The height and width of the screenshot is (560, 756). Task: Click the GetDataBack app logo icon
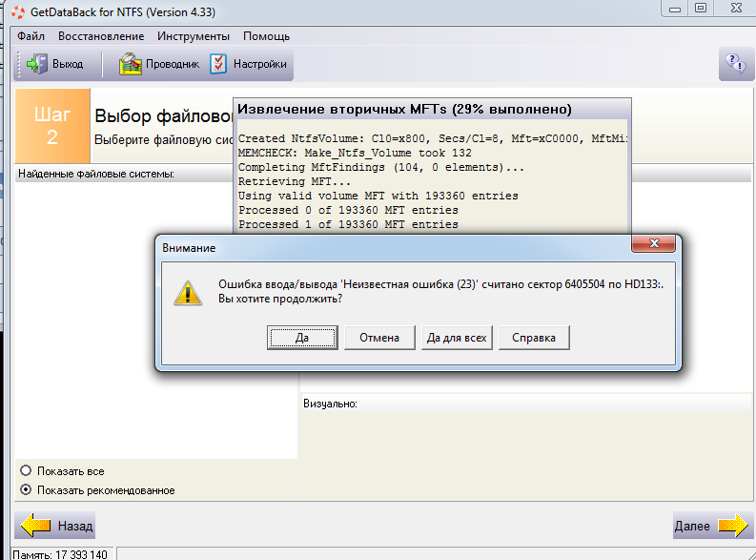[18, 12]
